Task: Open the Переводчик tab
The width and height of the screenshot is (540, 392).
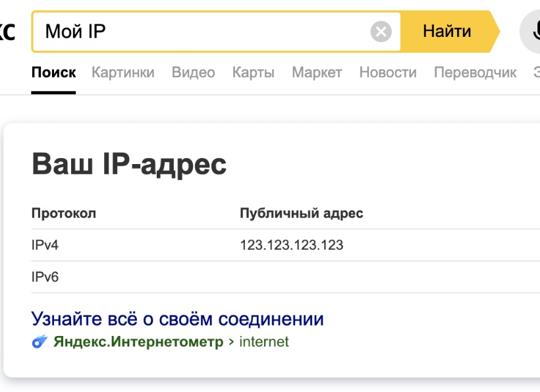Action: click(475, 72)
